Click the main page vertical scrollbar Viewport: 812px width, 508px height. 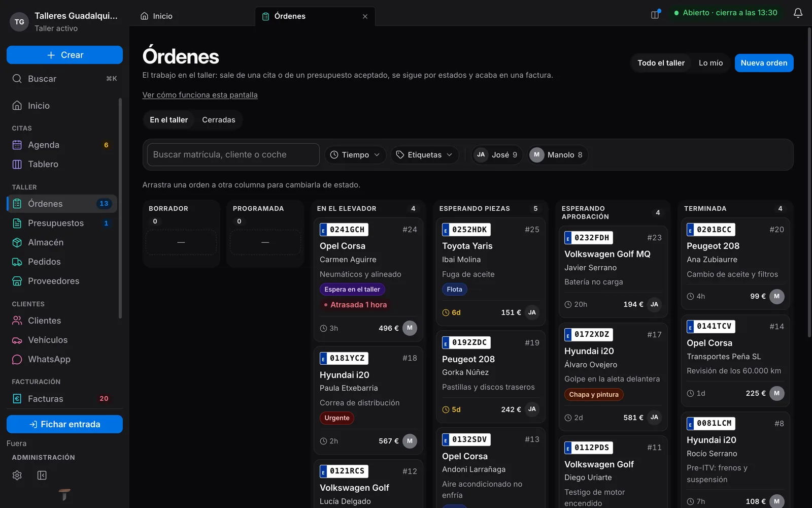tap(809, 183)
